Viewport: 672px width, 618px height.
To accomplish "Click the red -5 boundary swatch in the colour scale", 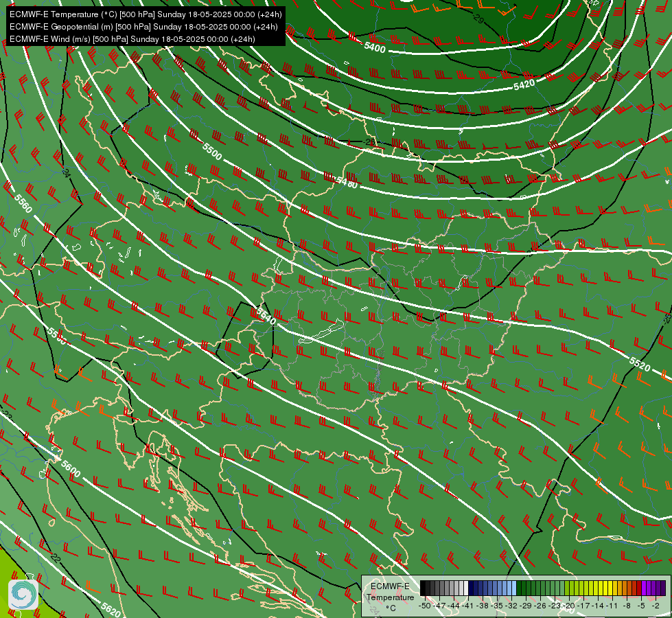I will [639, 588].
